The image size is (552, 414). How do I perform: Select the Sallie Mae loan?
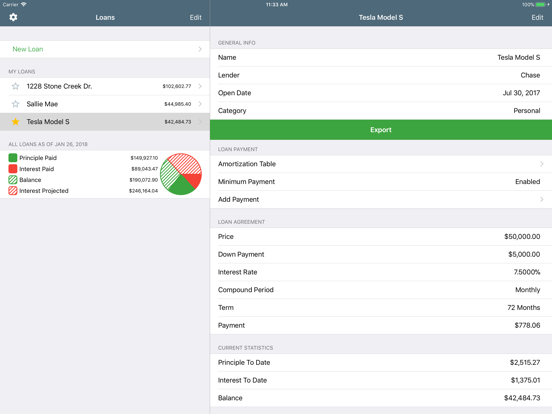pos(105,104)
